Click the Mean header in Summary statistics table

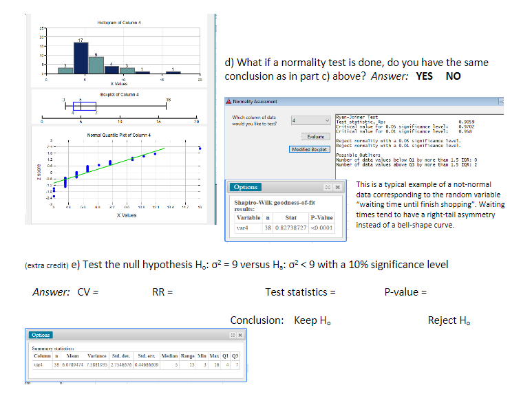[72, 356]
